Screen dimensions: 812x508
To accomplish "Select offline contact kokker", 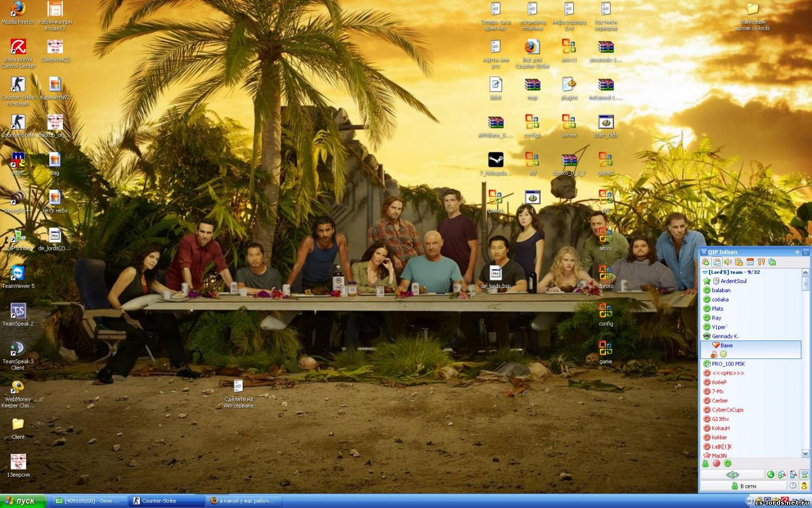I will pos(751,438).
